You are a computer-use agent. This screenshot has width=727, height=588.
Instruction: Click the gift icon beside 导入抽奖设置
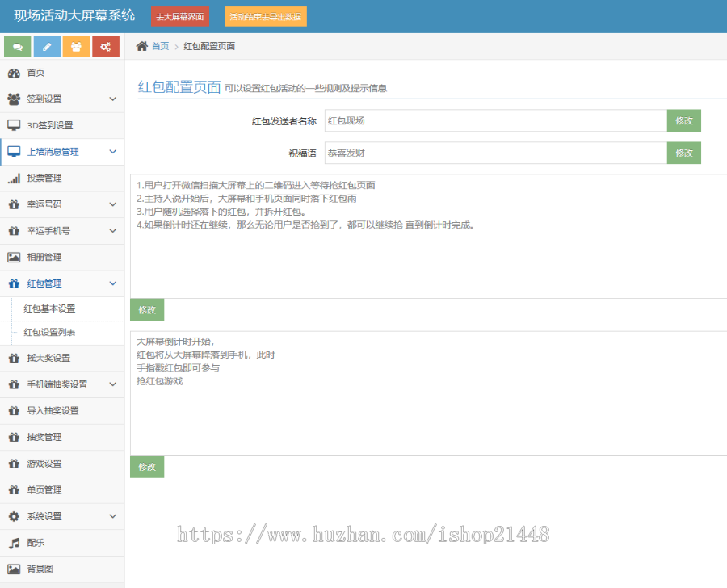(14, 411)
